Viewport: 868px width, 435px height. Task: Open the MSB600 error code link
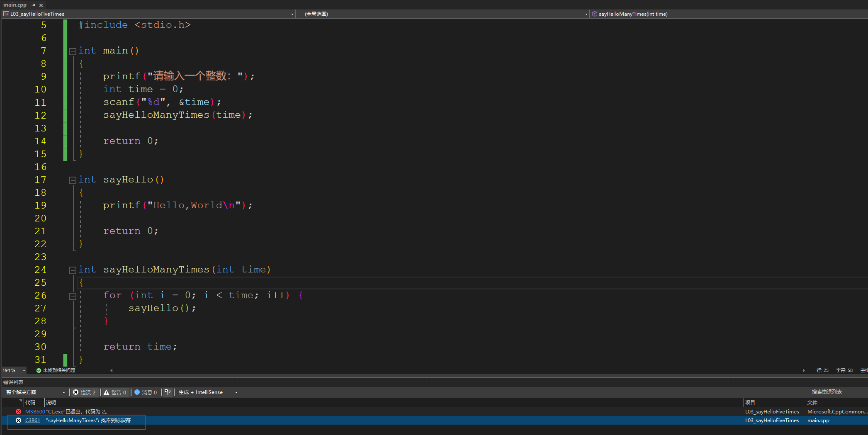tap(35, 412)
